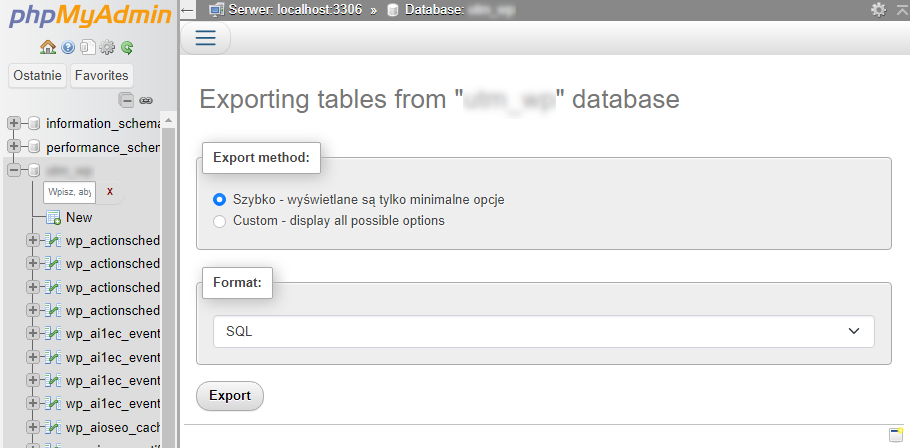The height and width of the screenshot is (448, 910).
Task: Click the navigation panel settings gear
Action: tap(107, 47)
